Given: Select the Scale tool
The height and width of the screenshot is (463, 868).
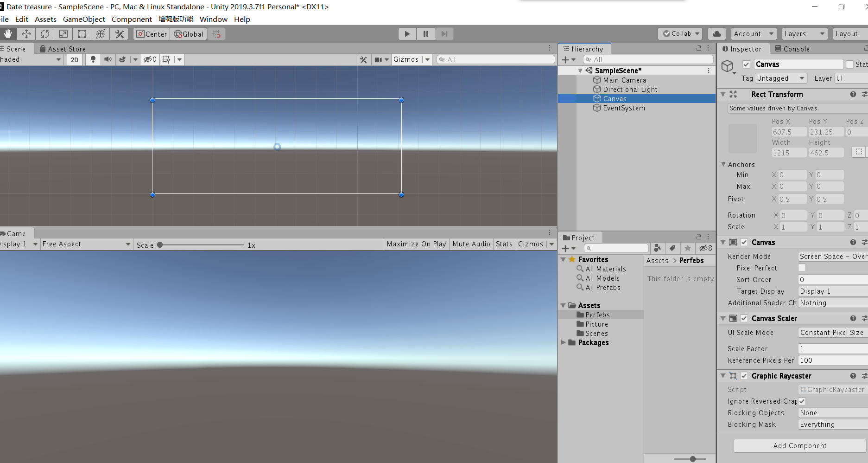Looking at the screenshot, I should click(x=63, y=34).
